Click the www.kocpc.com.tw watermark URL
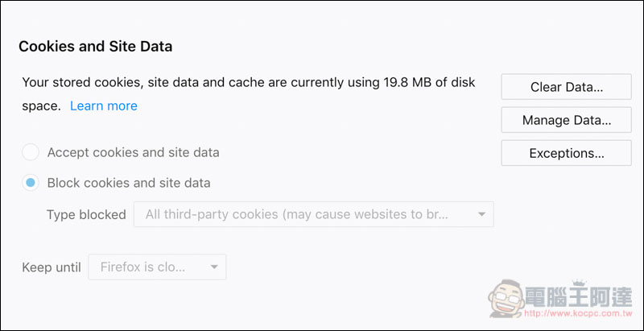 577,314
